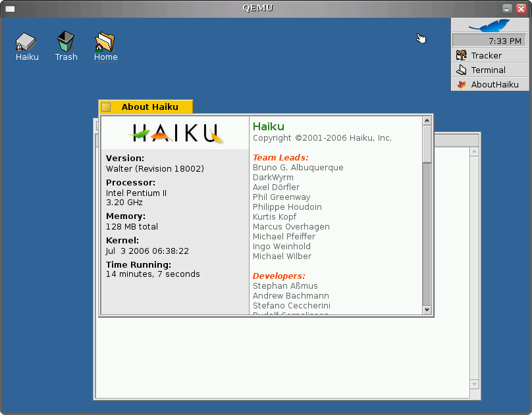Click up arrow of background window scrollbar
The height and width of the screenshot is (415, 532).
(474, 152)
